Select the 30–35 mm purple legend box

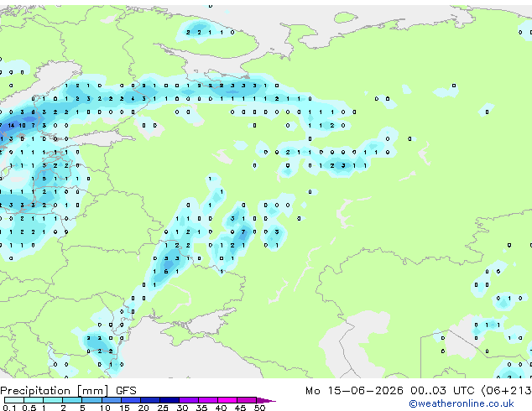(x=189, y=400)
